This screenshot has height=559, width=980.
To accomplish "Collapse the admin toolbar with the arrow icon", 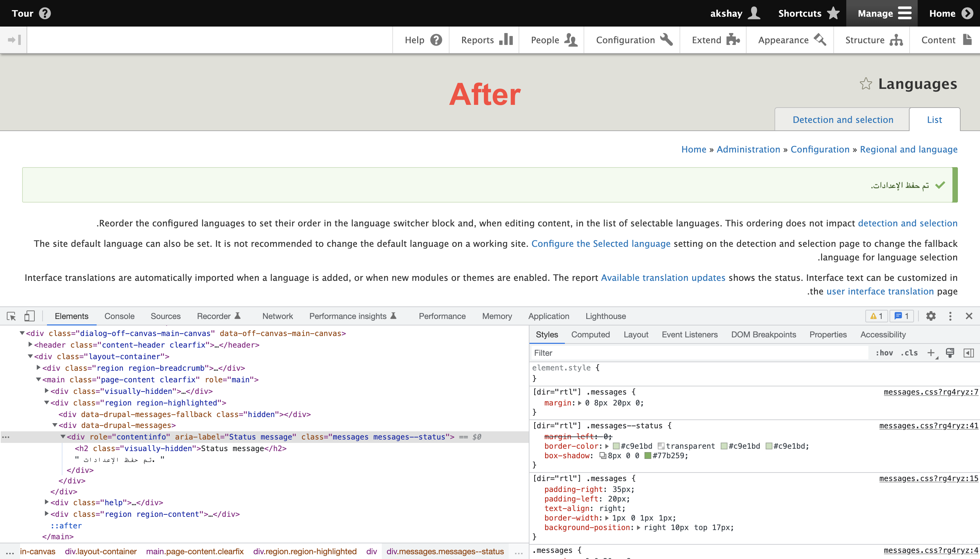I will point(14,39).
